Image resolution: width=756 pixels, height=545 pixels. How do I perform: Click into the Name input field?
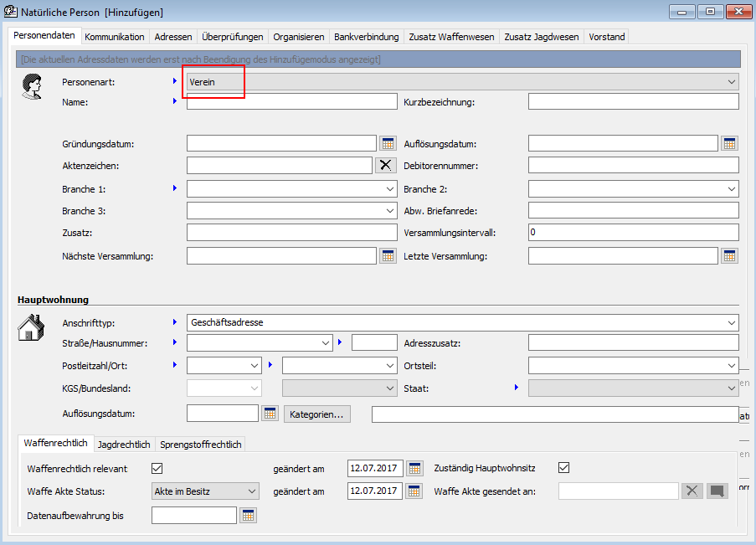point(291,102)
